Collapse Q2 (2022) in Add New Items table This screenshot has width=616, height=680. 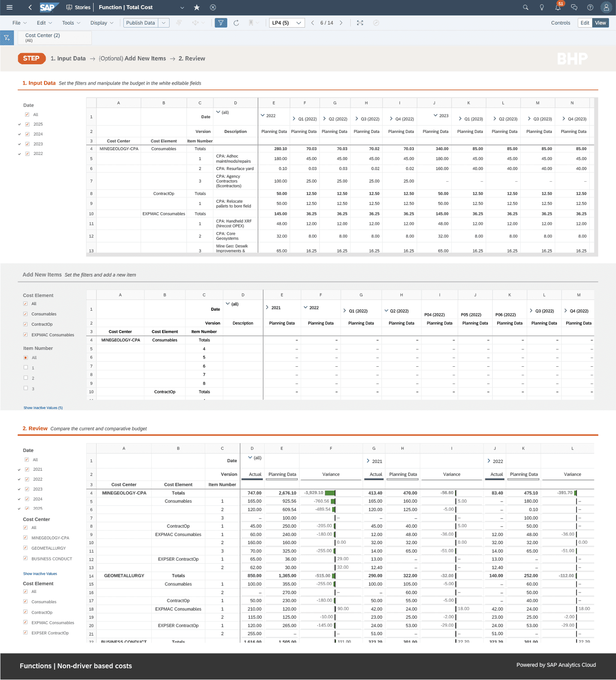[386, 311]
